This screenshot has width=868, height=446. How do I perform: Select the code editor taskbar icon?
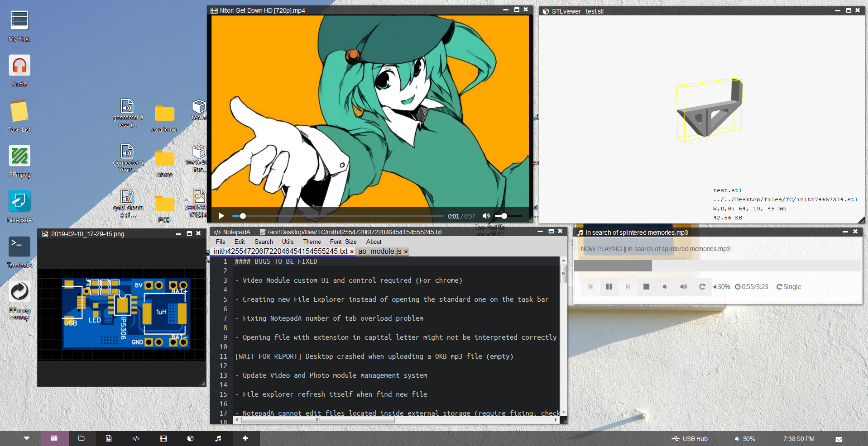click(136, 438)
